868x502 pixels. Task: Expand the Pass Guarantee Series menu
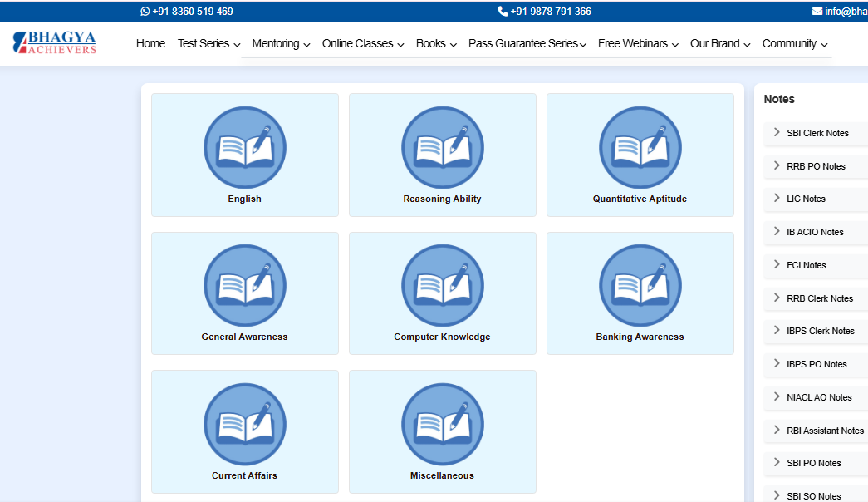(527, 44)
